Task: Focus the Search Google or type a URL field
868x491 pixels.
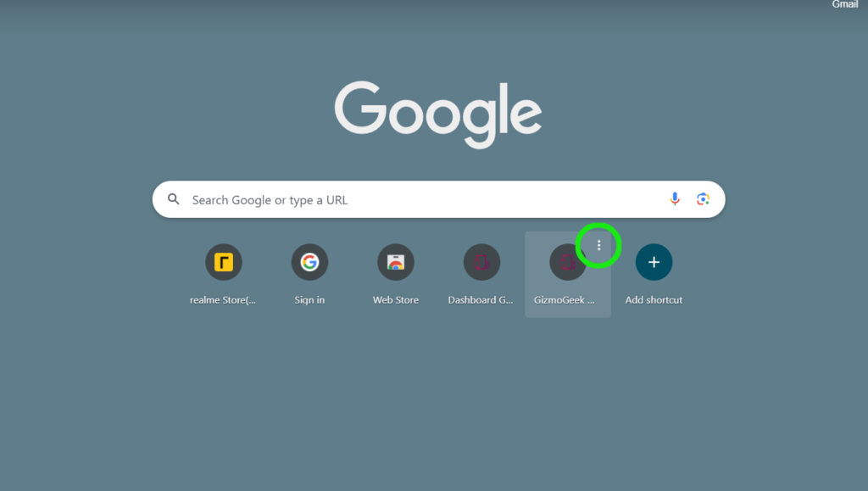Action: (438, 199)
